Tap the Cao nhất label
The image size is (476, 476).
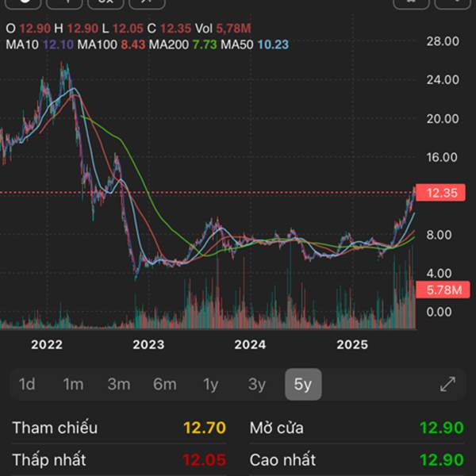click(282, 460)
